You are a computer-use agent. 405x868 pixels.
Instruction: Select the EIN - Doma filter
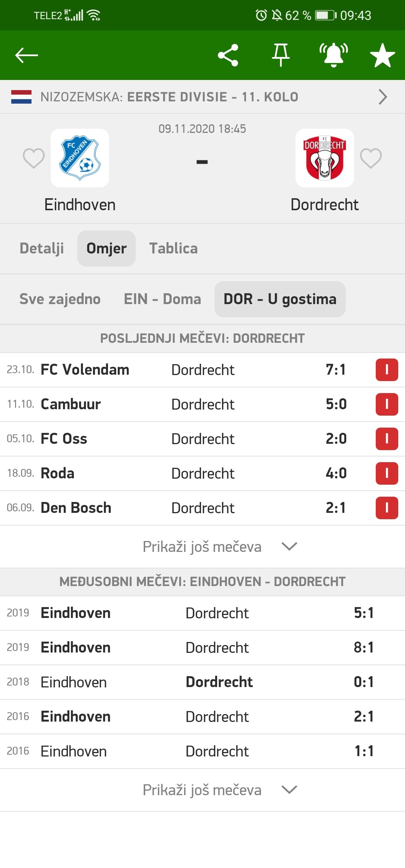click(162, 299)
